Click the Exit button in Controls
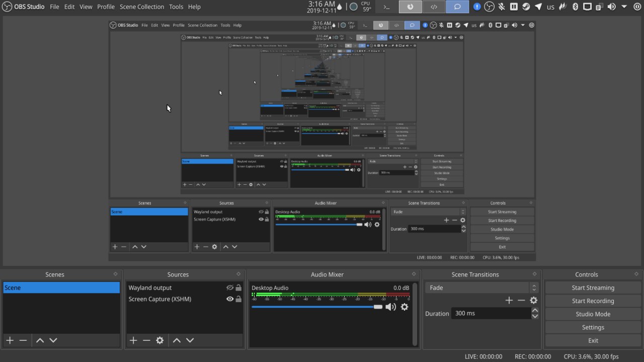Image resolution: width=644 pixels, height=362 pixels. pyautogui.click(x=593, y=340)
